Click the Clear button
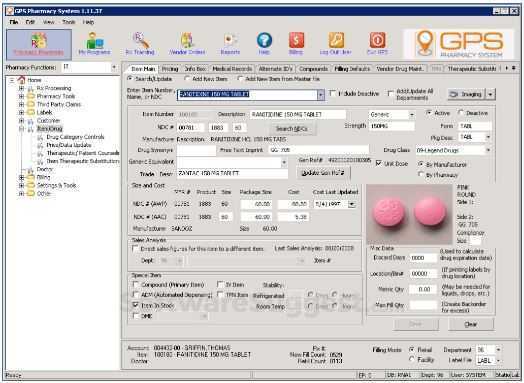The height and width of the screenshot is (383, 524). (x=471, y=324)
